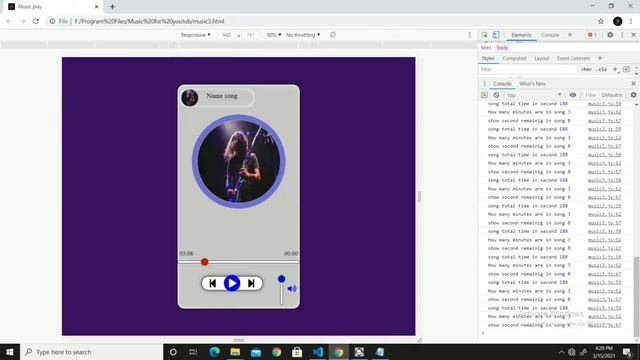Screen dimensions: 640x360
Task: Toggle the .cls class editor button
Action: click(602, 69)
